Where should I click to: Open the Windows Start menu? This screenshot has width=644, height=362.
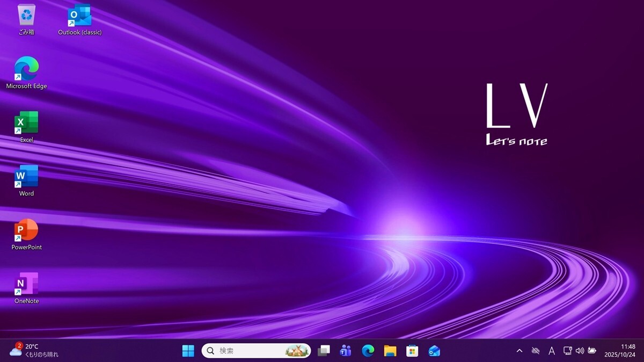click(x=188, y=351)
